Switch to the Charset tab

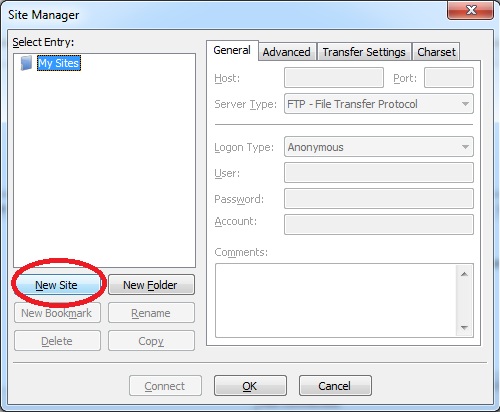(436, 52)
